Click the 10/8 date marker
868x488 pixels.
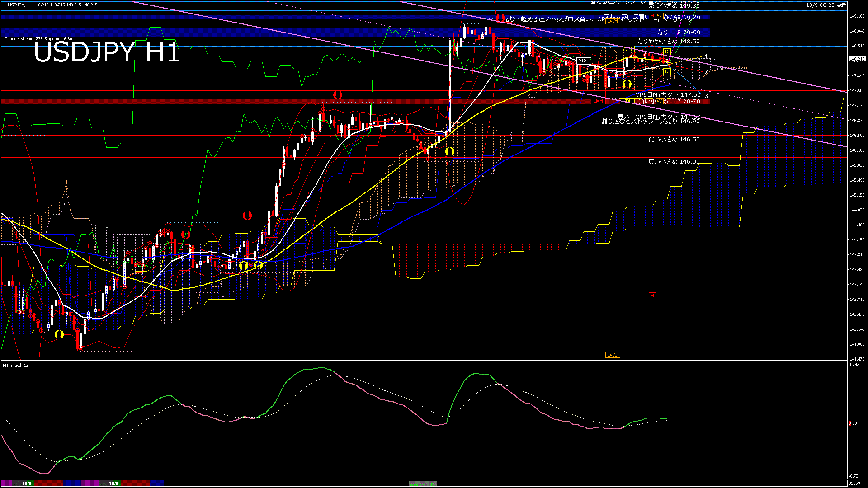click(27, 483)
